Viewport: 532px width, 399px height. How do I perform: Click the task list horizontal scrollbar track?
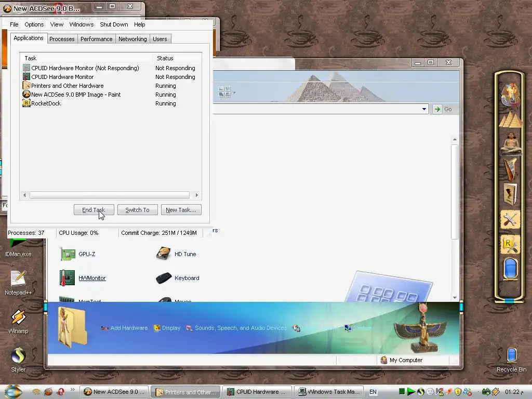coord(109,195)
